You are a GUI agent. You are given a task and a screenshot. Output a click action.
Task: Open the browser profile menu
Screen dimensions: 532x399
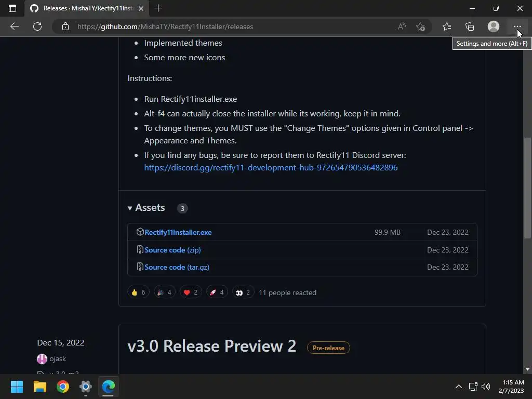pos(494,26)
